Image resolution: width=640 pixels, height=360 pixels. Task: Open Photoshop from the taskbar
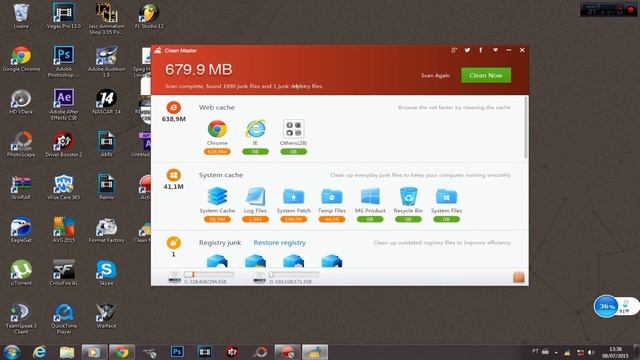tap(177, 352)
